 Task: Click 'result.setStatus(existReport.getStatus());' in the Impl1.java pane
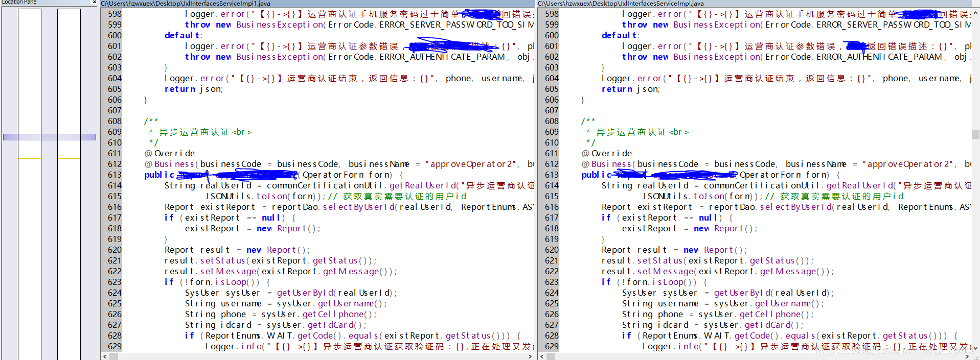click(x=271, y=260)
